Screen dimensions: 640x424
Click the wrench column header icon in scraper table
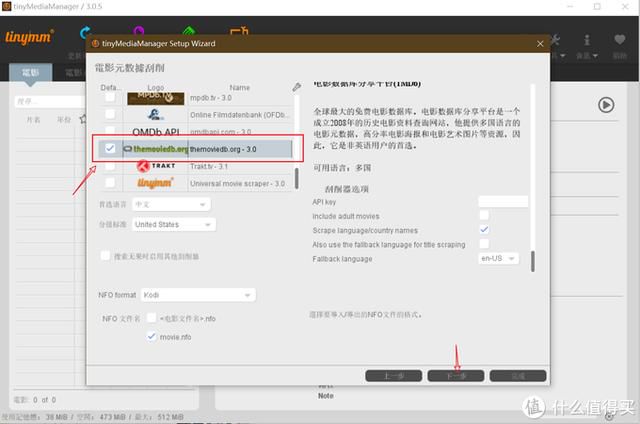click(x=297, y=87)
